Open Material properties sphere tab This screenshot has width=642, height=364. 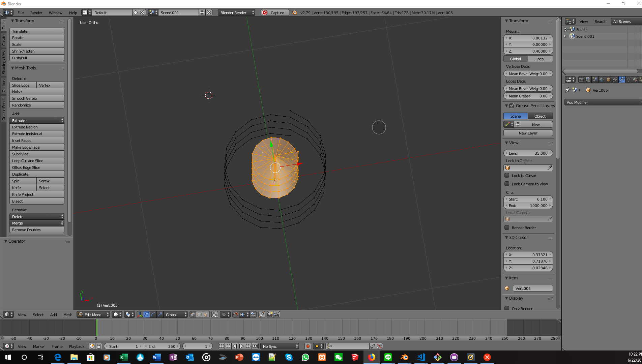(635, 80)
